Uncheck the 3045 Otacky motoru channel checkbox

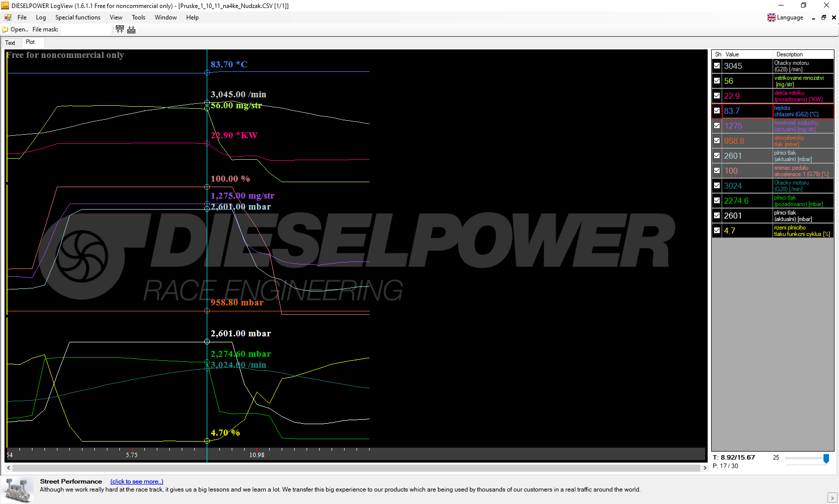click(717, 66)
